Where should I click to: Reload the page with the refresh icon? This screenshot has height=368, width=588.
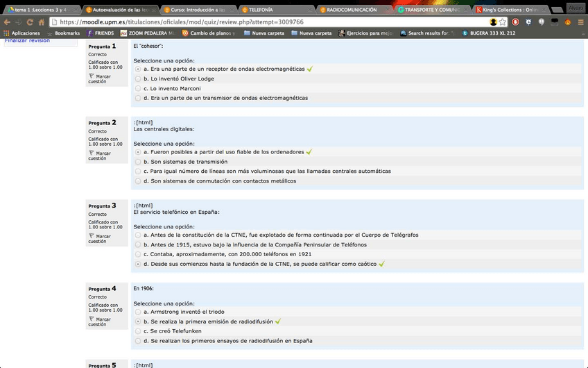point(30,22)
